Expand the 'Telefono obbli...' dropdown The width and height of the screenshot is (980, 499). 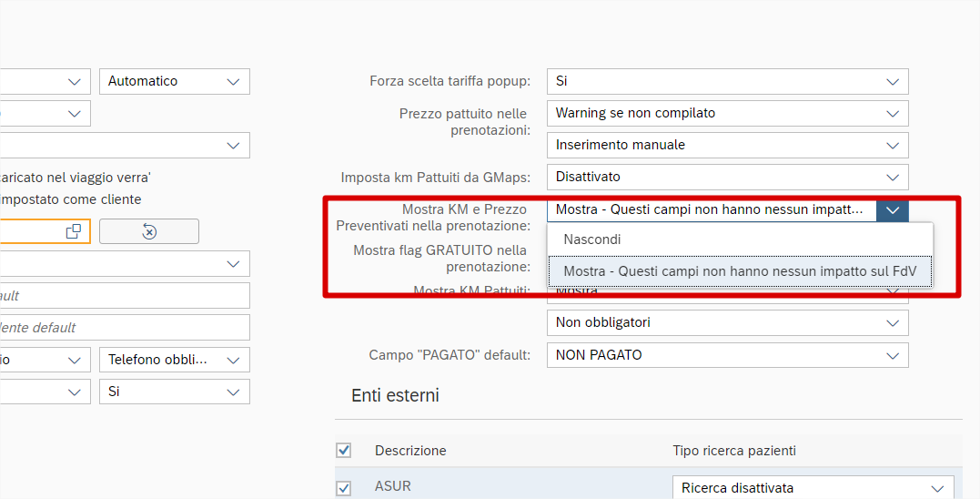coord(234,360)
